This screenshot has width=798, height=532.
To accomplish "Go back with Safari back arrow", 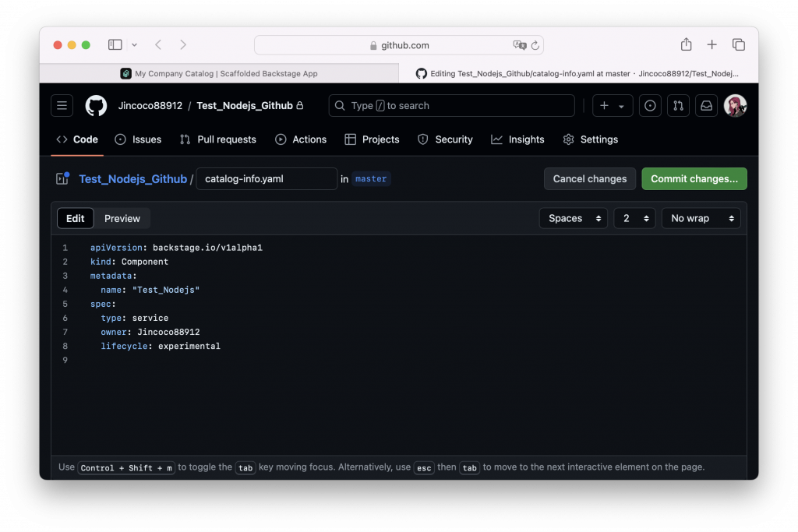I will [x=158, y=44].
